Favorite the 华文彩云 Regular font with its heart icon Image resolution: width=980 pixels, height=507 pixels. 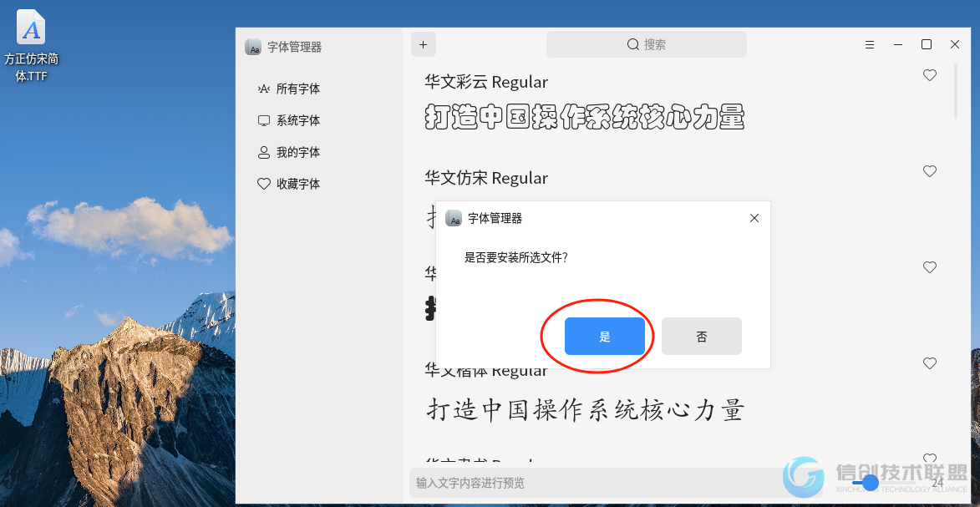click(x=930, y=75)
